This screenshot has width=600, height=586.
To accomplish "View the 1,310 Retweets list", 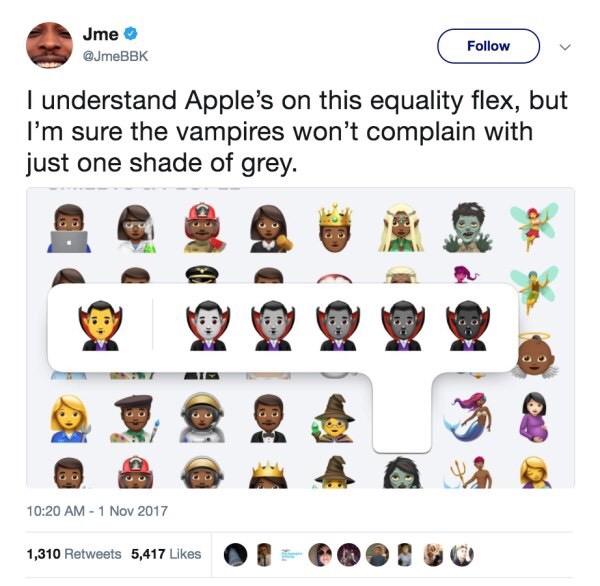I will pyautogui.click(x=74, y=554).
